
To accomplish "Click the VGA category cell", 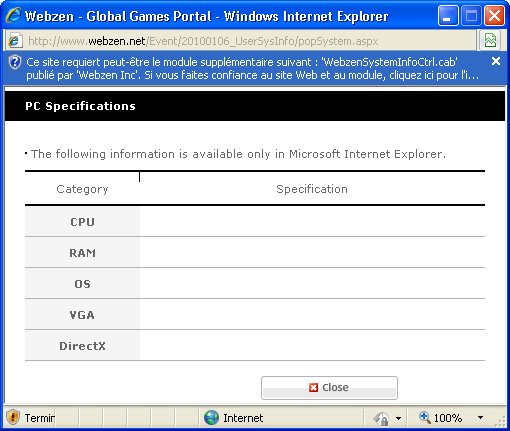I will [82, 315].
